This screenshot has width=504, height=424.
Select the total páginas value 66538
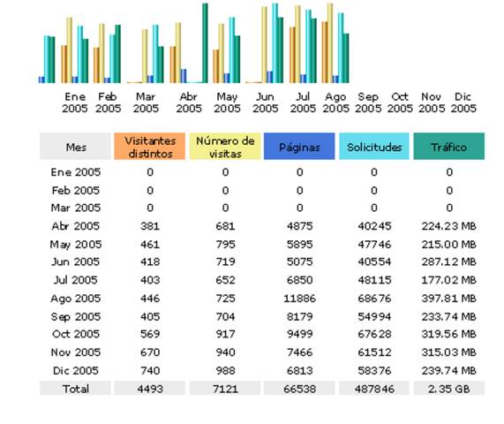299,389
